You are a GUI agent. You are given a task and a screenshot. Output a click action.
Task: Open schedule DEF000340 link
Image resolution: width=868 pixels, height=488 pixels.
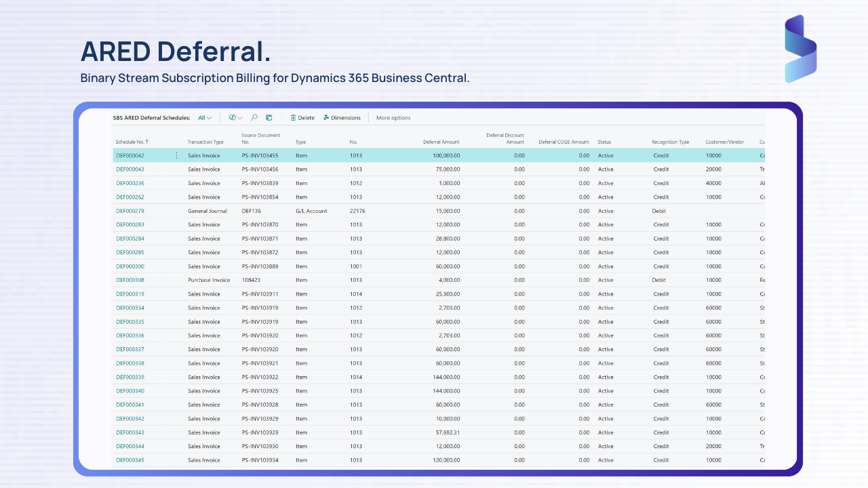(x=130, y=391)
